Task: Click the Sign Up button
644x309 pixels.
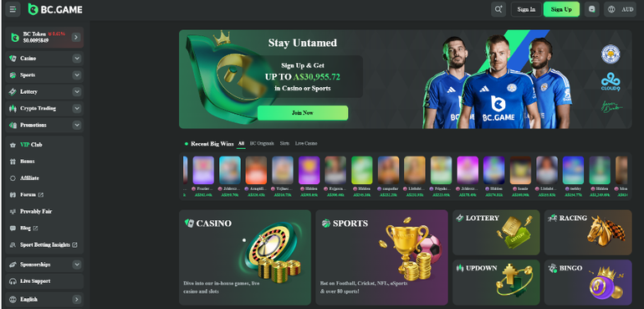Action: click(x=561, y=9)
